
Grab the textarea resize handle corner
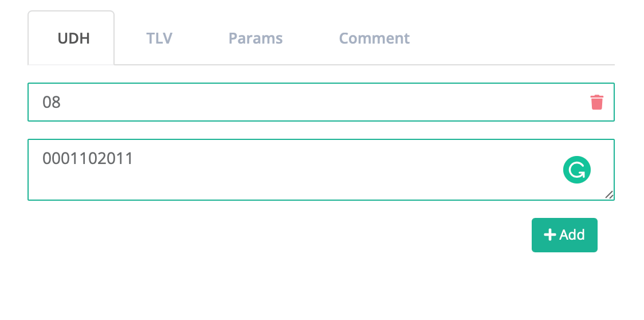[609, 195]
